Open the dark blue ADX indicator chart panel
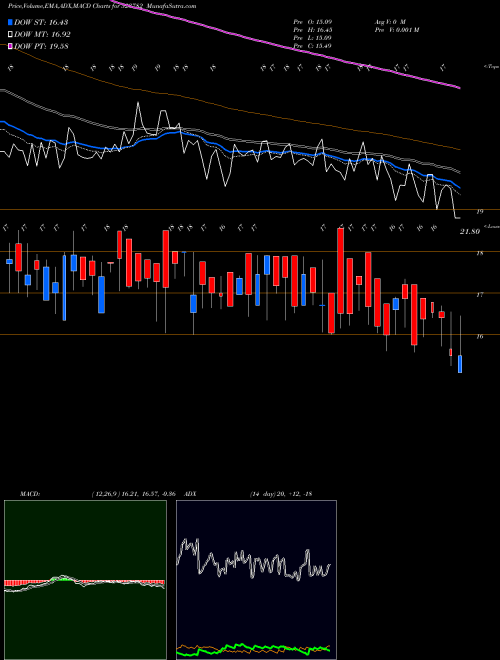The height and width of the screenshot is (660, 500). (x=256, y=580)
